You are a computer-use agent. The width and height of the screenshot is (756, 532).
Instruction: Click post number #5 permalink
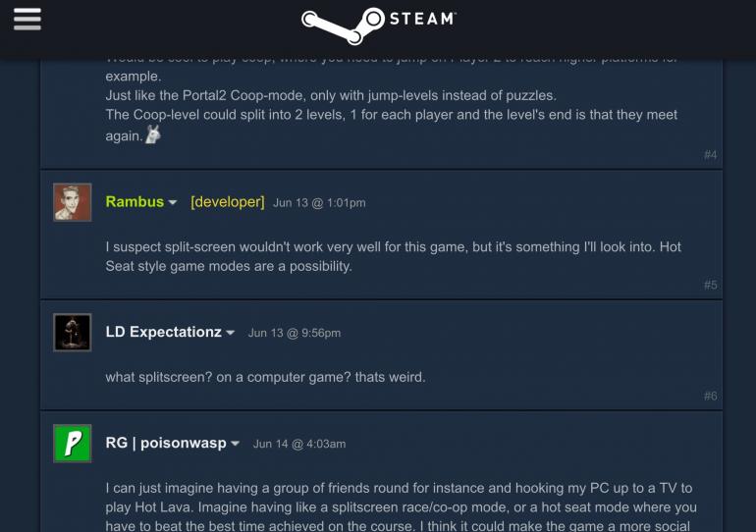[710, 286]
